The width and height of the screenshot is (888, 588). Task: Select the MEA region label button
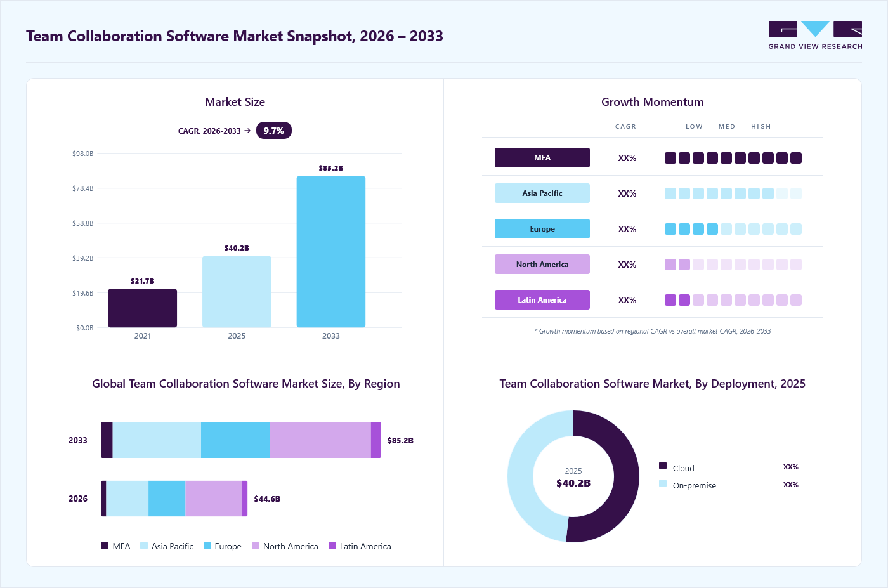tap(542, 158)
